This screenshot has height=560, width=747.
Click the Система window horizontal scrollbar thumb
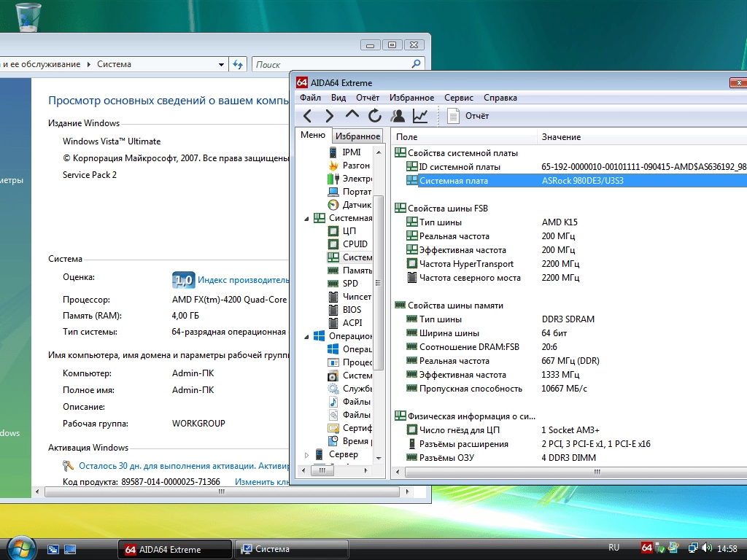pos(222,491)
